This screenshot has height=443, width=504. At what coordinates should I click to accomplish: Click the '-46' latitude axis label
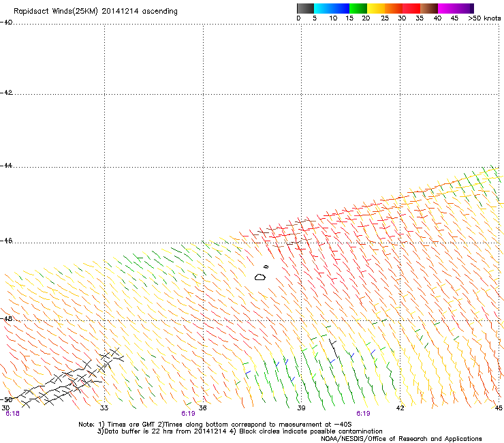(x=6, y=241)
